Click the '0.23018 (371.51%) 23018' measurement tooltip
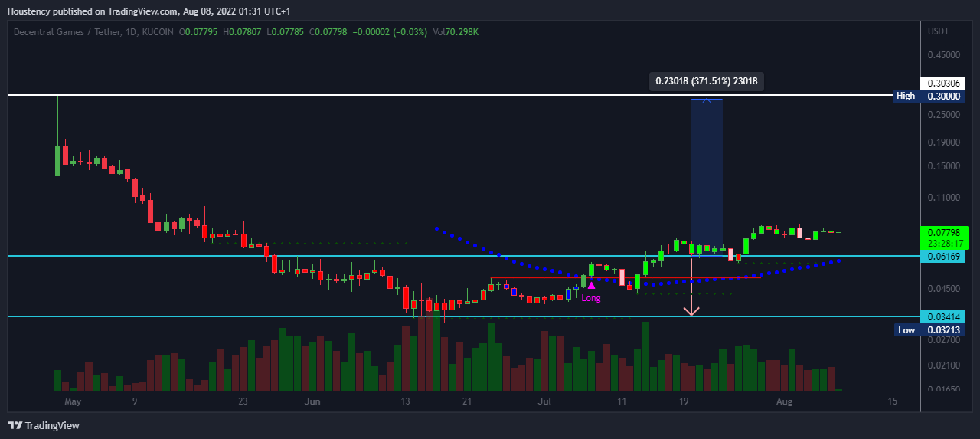The height and width of the screenshot is (439, 980). click(x=707, y=81)
